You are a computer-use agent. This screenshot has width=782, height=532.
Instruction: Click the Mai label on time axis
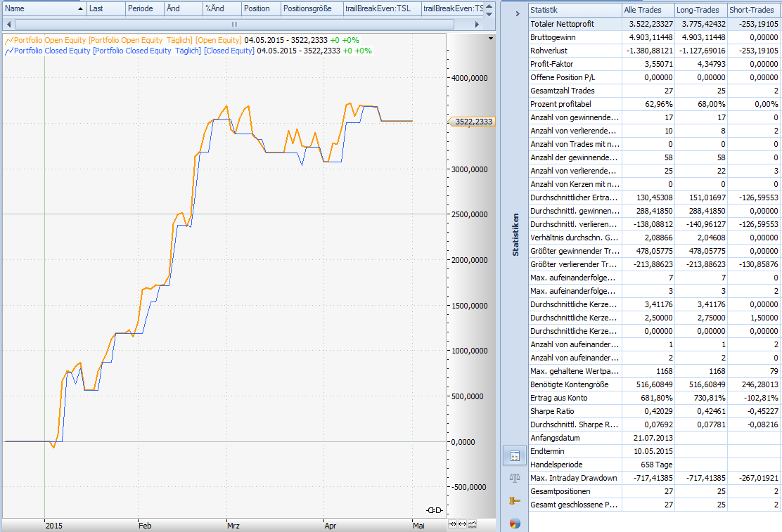418,526
